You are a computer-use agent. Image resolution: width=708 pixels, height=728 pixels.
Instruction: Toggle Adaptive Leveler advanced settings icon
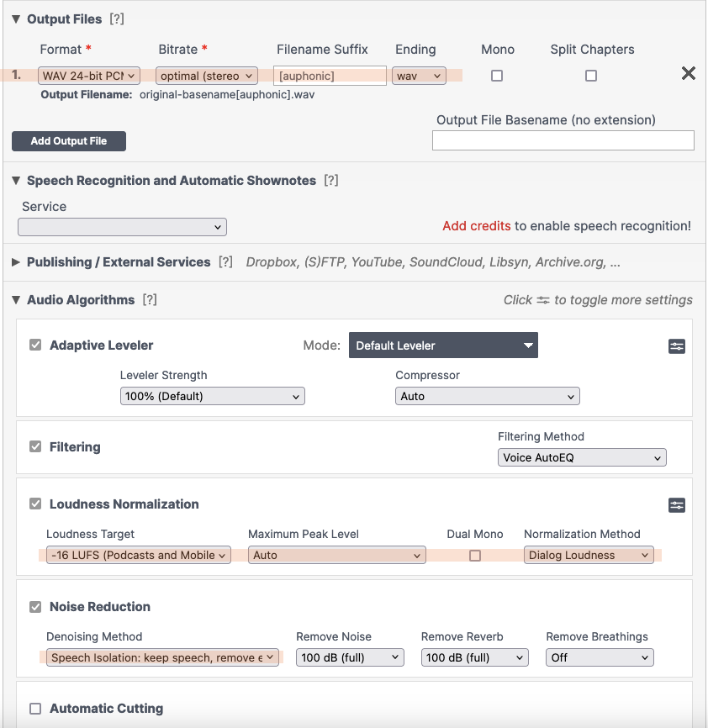(x=676, y=346)
